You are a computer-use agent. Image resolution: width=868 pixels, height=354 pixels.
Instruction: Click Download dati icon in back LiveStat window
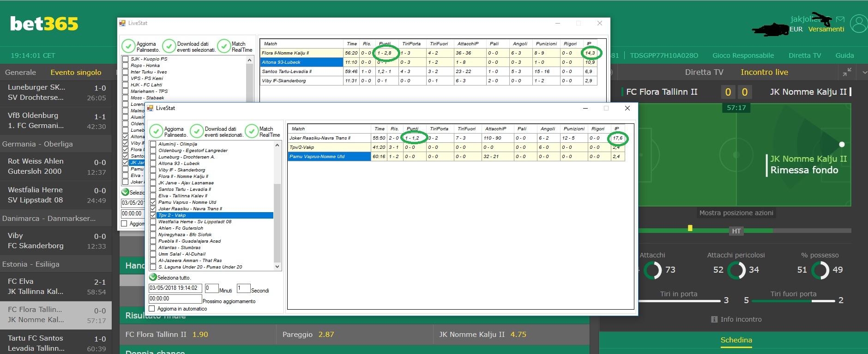169,46
